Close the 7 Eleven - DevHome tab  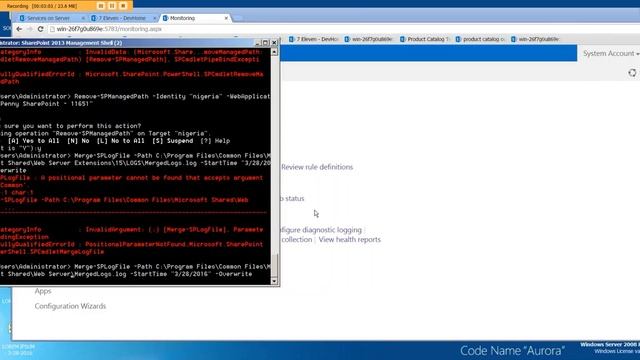click(x=154, y=18)
